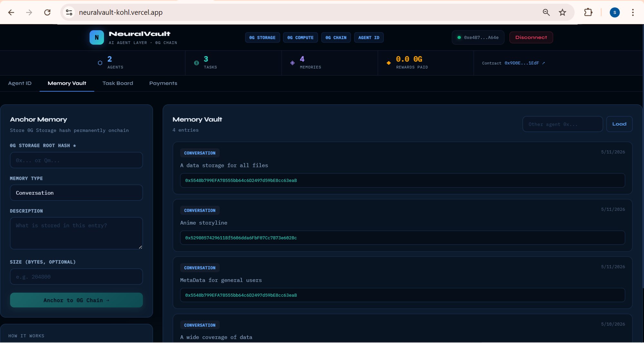Screen dimensions: 644x343
Task: Open contract 0x9D0E...1EdF link
Action: pyautogui.click(x=525, y=63)
